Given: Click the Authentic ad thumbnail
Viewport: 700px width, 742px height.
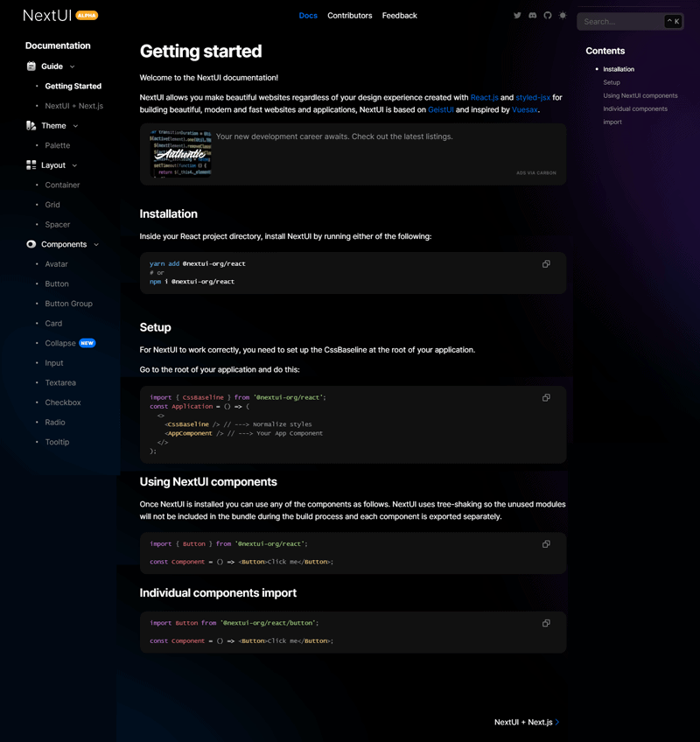Looking at the screenshot, I should tap(180, 154).
